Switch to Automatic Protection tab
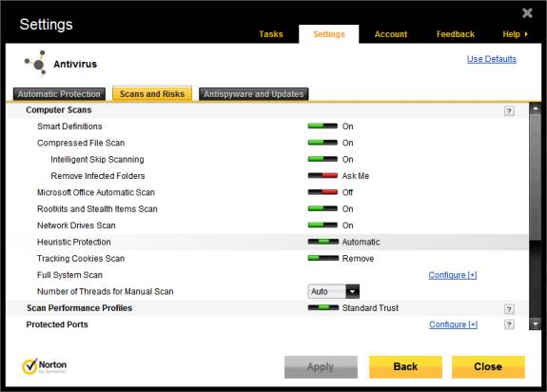This screenshot has width=547, height=392. pyautogui.click(x=59, y=94)
